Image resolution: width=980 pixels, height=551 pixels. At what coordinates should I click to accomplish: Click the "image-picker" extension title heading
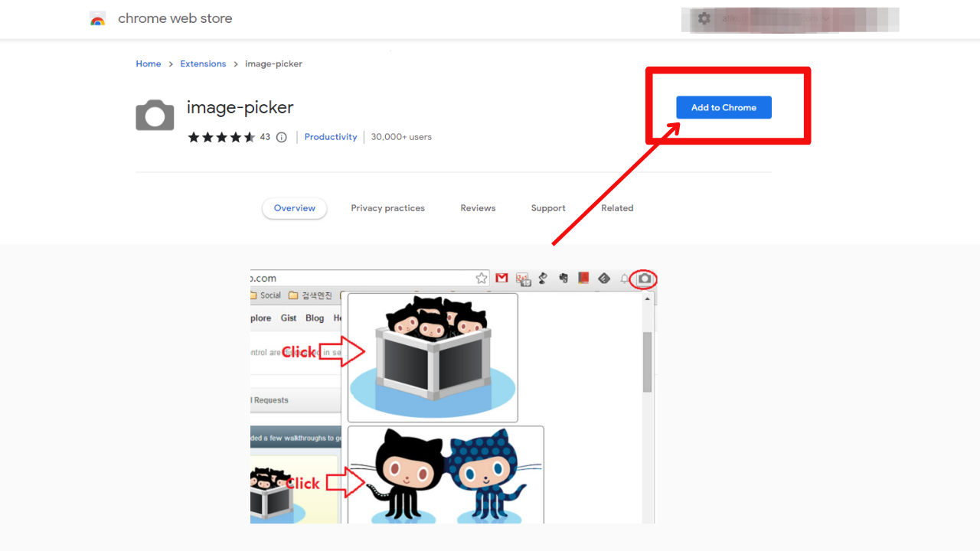click(x=240, y=108)
